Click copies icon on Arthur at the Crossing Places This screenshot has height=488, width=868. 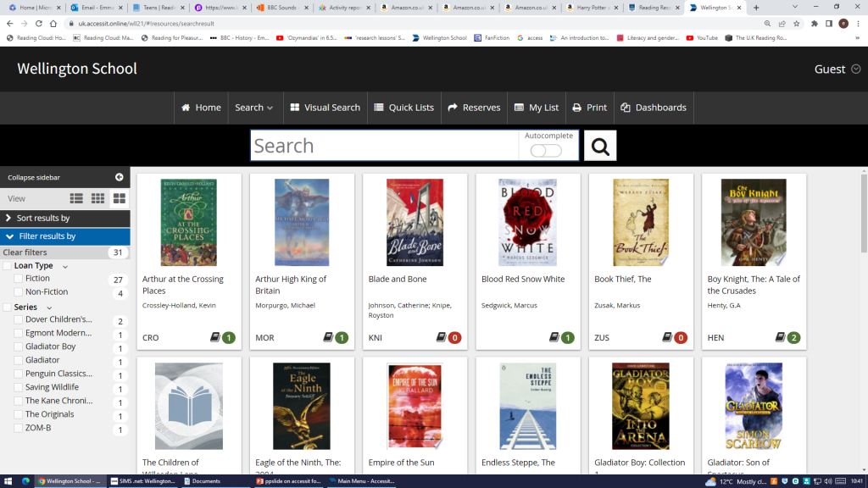click(214, 337)
